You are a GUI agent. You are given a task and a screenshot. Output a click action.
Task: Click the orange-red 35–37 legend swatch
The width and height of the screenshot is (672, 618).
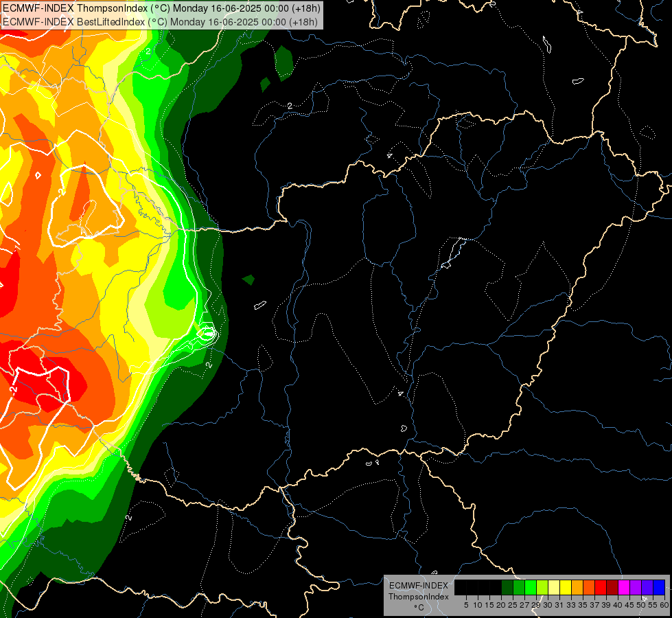click(x=589, y=587)
